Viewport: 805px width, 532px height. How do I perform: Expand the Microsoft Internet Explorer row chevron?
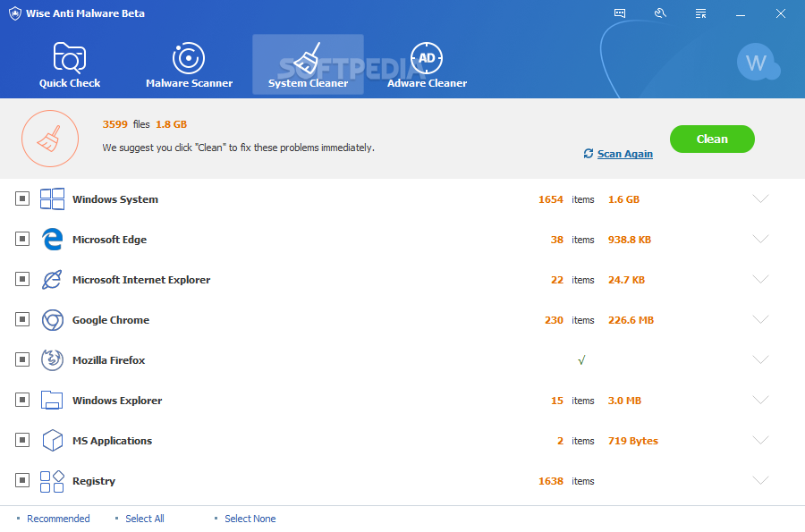[760, 279]
